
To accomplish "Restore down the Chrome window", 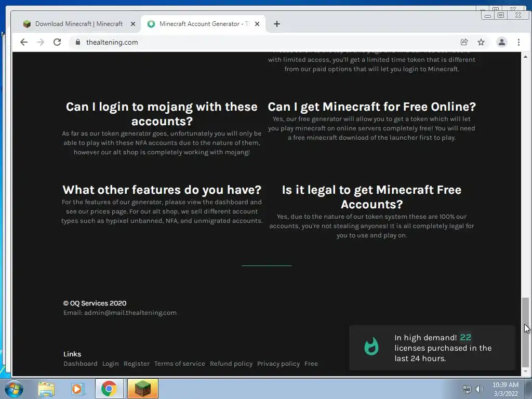I will (x=501, y=15).
